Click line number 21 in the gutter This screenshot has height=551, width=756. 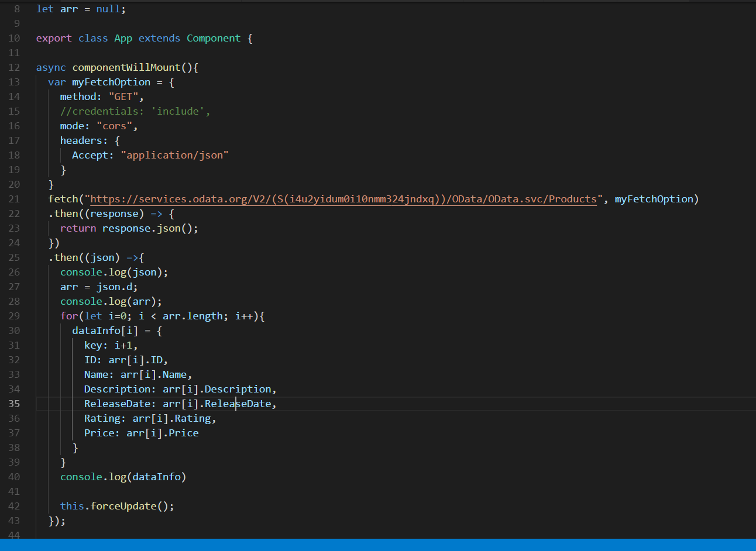pyautogui.click(x=14, y=199)
